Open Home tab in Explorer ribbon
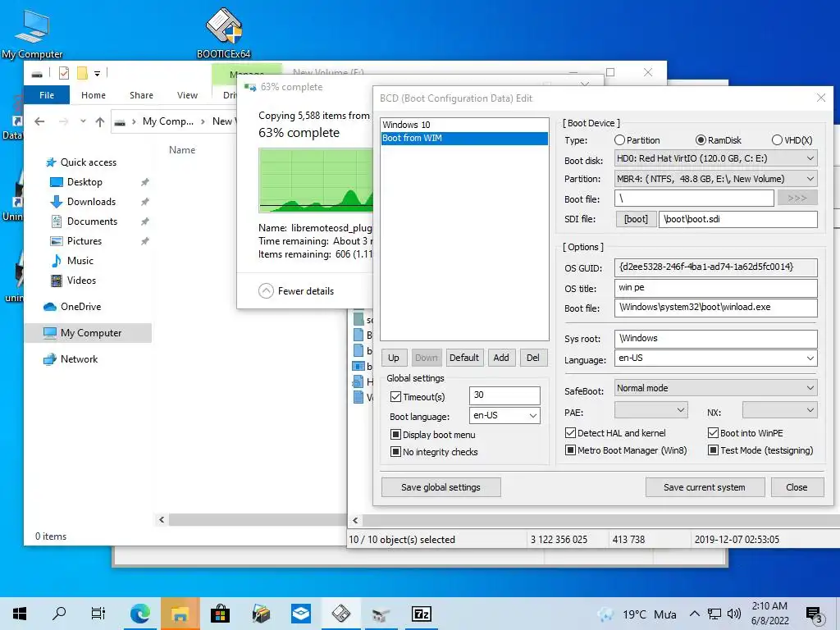Screen dimensions: 840x630 (x=94, y=95)
